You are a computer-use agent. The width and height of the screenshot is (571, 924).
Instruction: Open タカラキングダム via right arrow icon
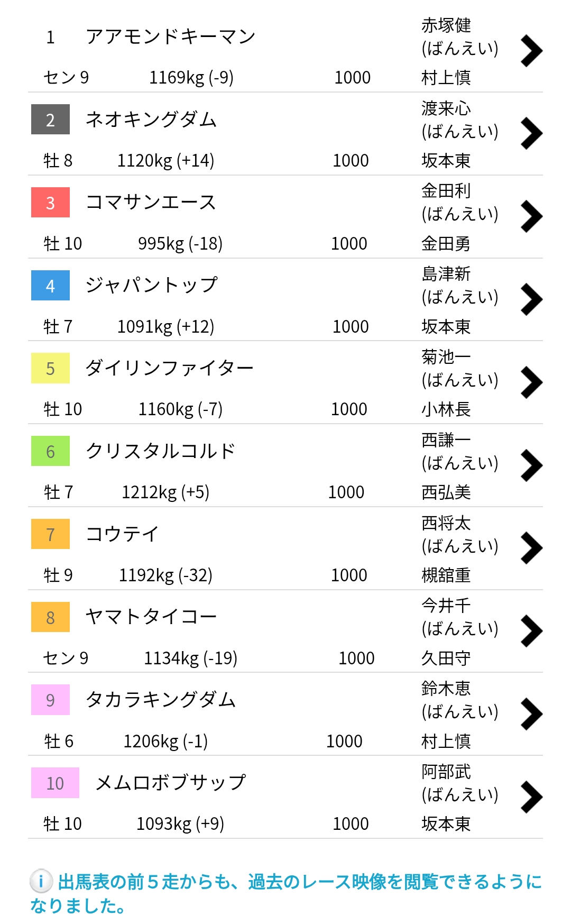(531, 713)
